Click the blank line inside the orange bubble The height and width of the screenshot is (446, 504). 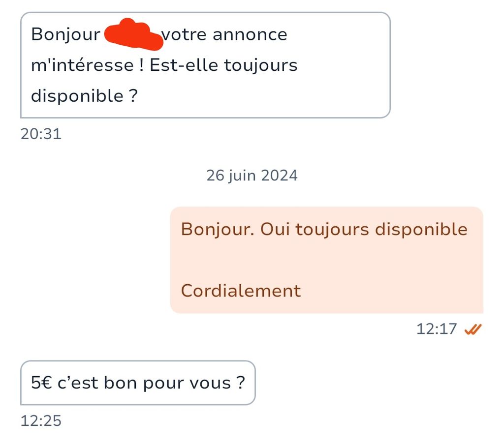coord(327,260)
